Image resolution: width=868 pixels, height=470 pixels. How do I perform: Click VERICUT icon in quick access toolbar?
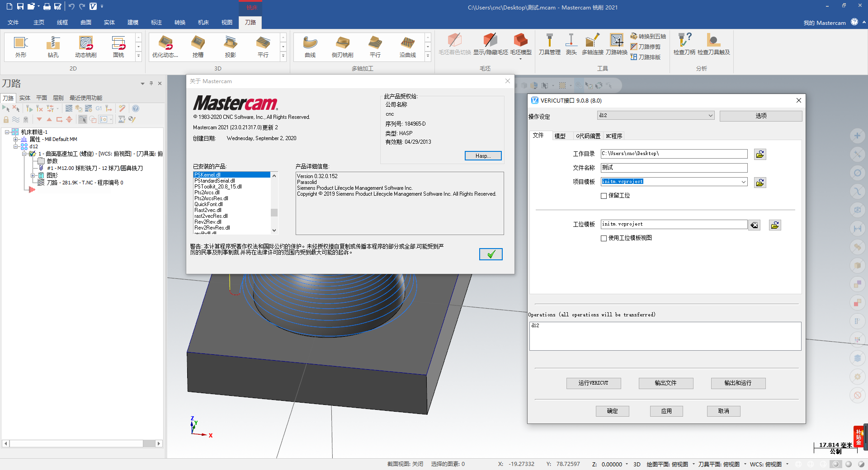tap(93, 6)
